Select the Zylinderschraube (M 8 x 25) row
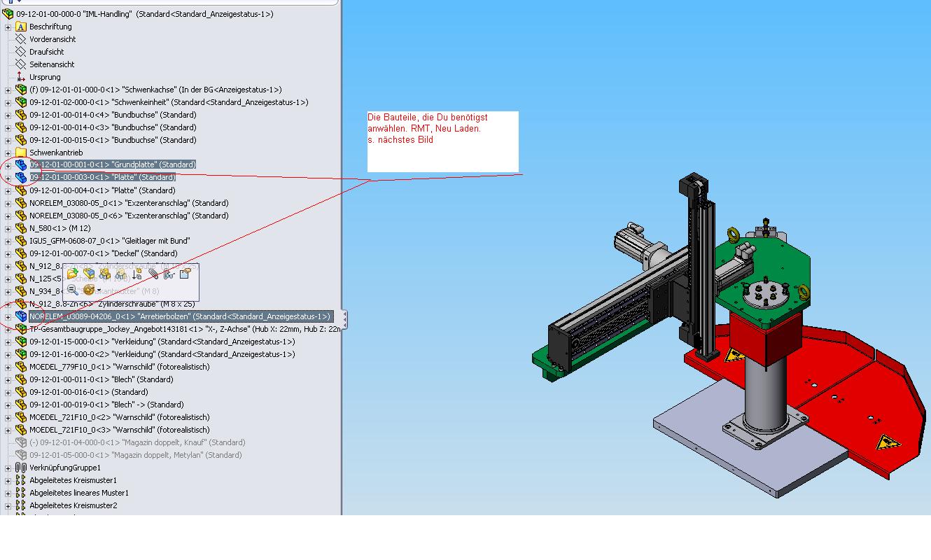This screenshot has width=931, height=560. pyautogui.click(x=112, y=304)
